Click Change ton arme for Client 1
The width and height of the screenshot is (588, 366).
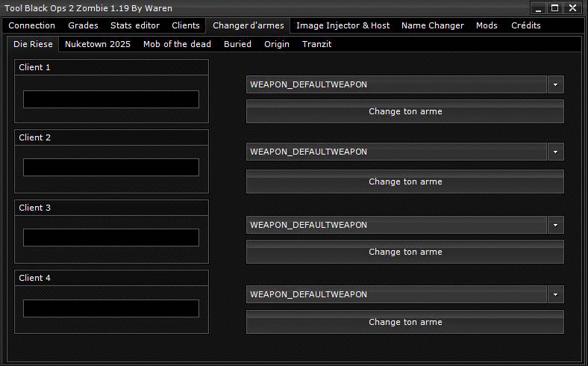[x=405, y=111]
